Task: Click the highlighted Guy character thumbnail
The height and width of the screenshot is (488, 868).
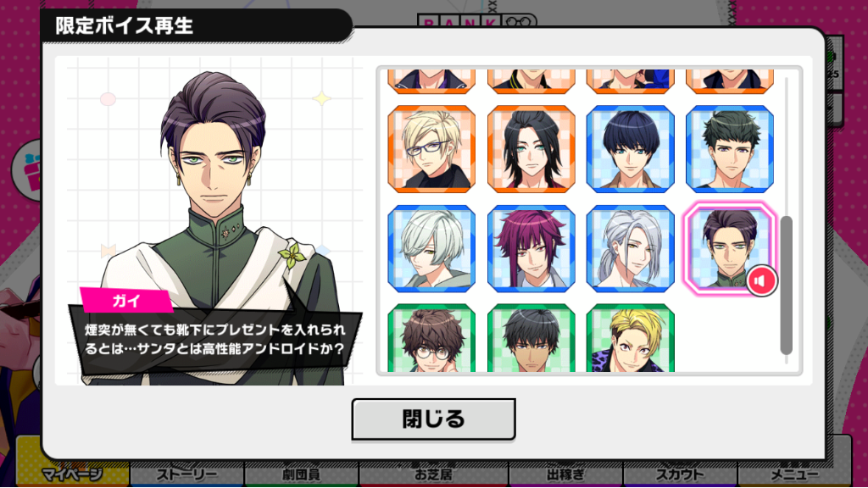Action: (x=730, y=248)
